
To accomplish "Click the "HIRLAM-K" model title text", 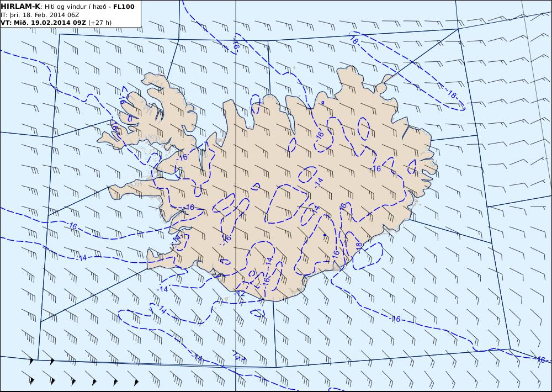I will pyautogui.click(x=20, y=7).
